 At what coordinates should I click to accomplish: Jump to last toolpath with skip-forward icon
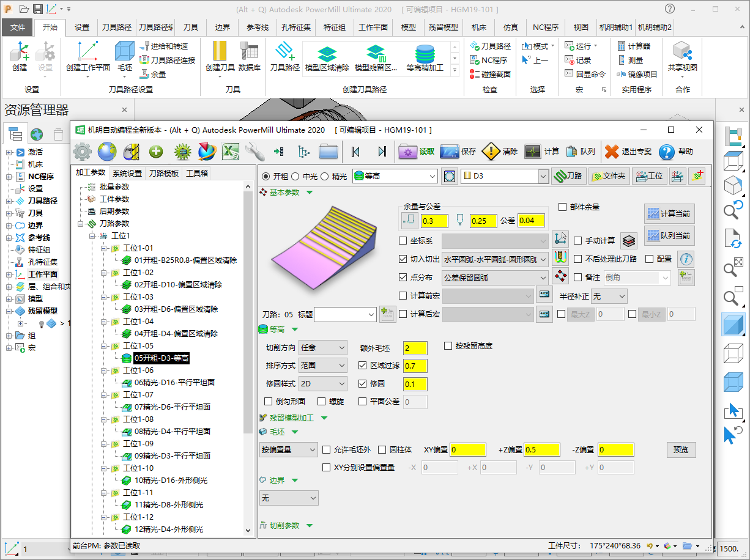coord(382,152)
